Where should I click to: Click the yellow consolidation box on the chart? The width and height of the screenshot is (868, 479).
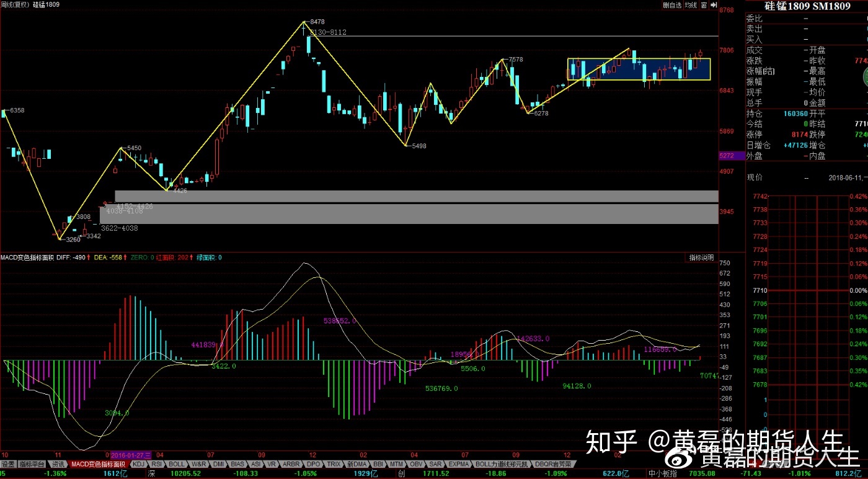(x=639, y=69)
